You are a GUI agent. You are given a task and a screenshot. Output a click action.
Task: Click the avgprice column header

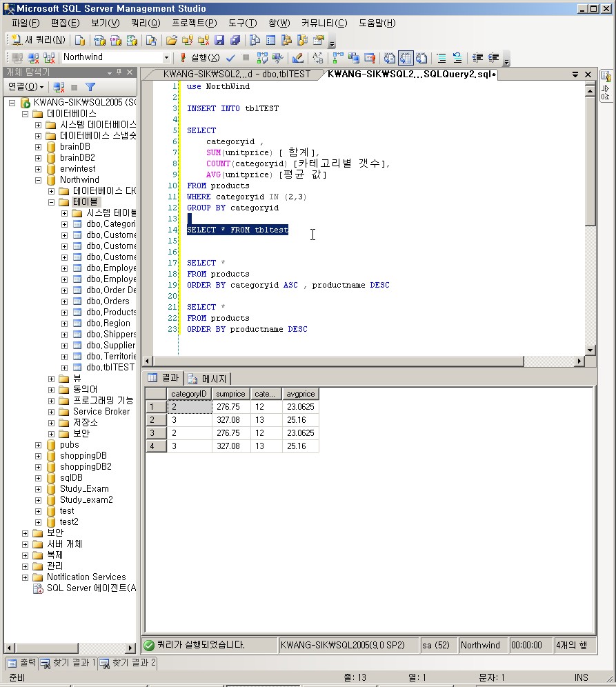(x=301, y=394)
